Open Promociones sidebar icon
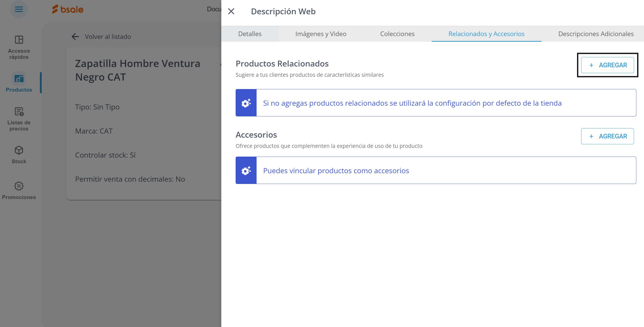Viewport: 644px width, 327px height. tap(19, 186)
